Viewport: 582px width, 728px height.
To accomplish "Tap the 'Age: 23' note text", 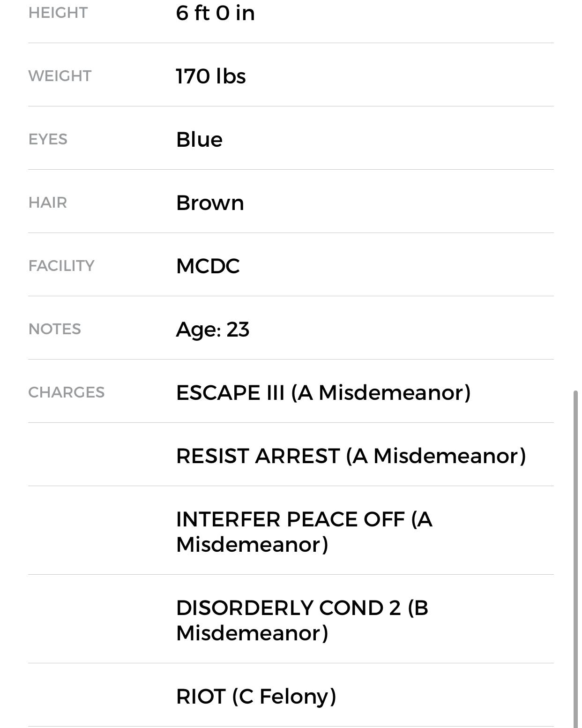I will click(x=212, y=330).
